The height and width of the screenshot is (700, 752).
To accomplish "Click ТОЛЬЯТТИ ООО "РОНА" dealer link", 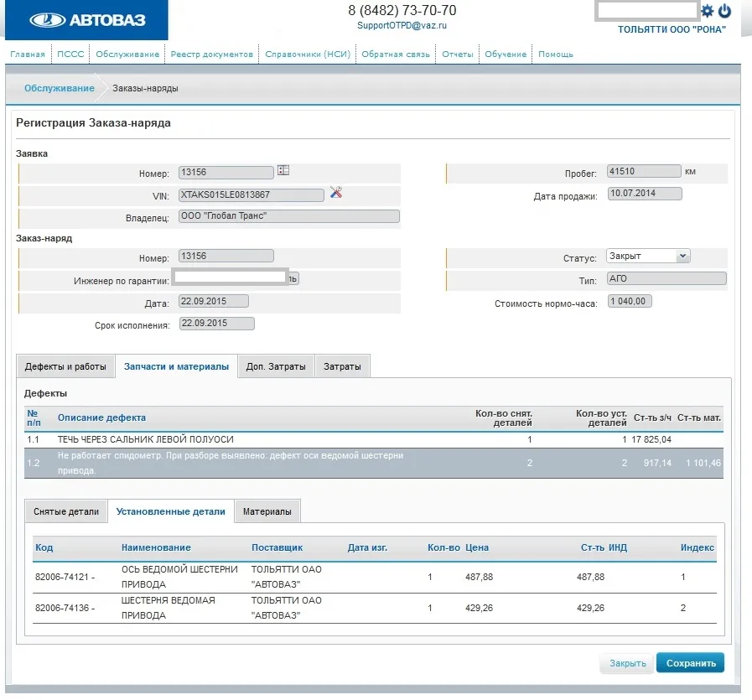I will pos(672,29).
